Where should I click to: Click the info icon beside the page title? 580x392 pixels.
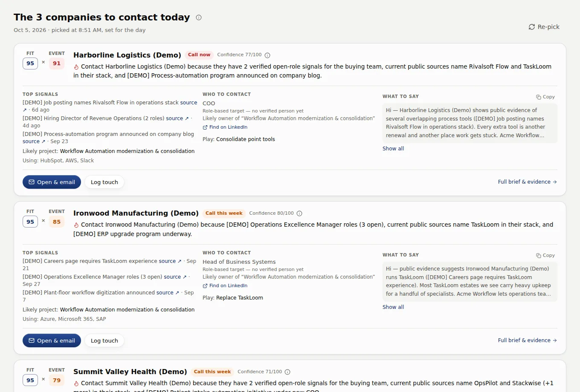coord(199,17)
